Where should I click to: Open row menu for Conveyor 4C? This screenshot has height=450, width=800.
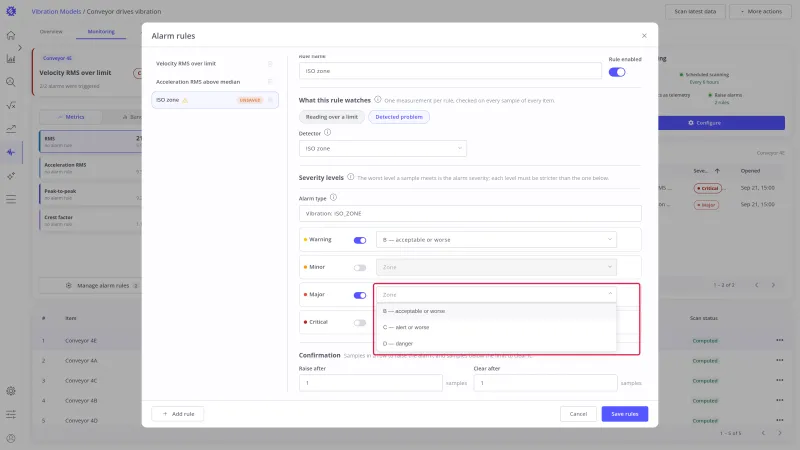(x=780, y=380)
